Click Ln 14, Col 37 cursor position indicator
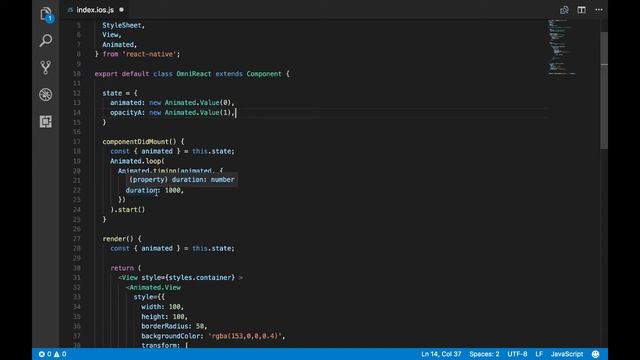The width and height of the screenshot is (640, 360). click(441, 354)
